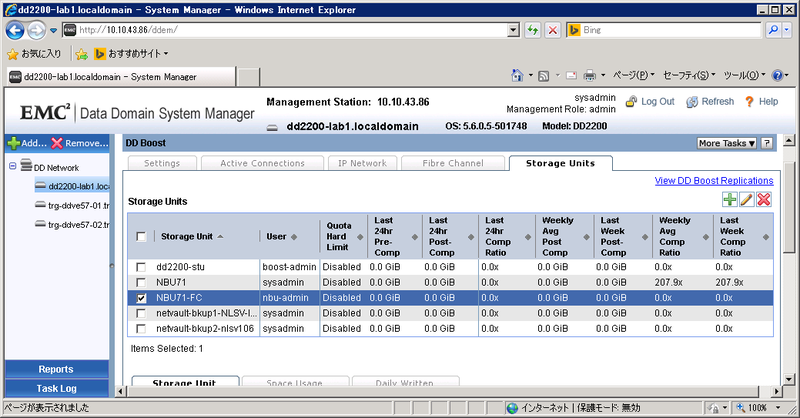Switch to the IP Network tab
Image resolution: width=800 pixels, height=418 pixels.
[362, 163]
